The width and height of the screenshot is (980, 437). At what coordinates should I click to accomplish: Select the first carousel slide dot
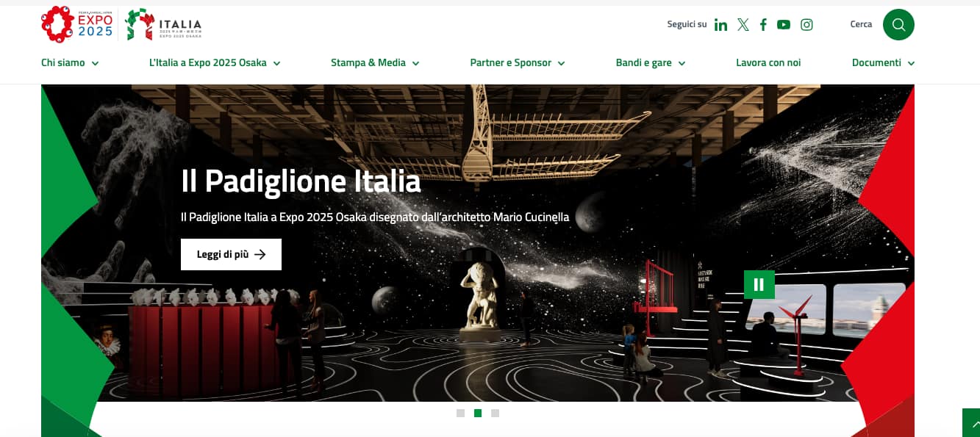(460, 413)
